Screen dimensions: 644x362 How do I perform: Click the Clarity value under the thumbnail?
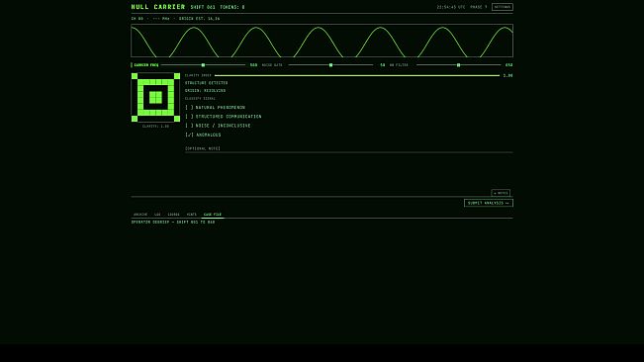click(x=155, y=126)
